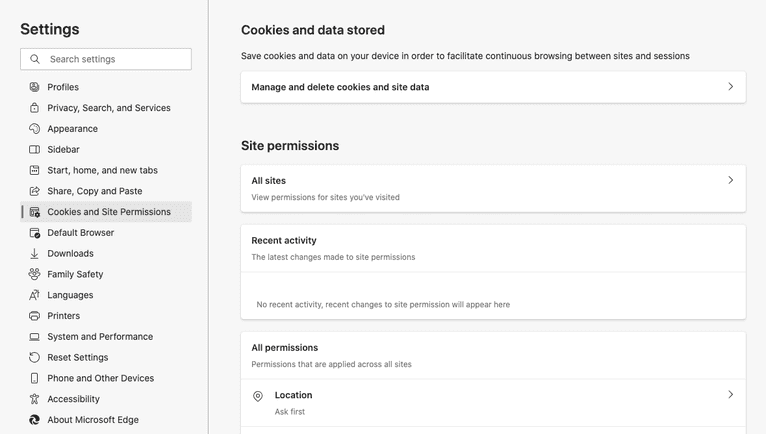
Task: Select Default Browser option
Action: pyautogui.click(x=80, y=233)
